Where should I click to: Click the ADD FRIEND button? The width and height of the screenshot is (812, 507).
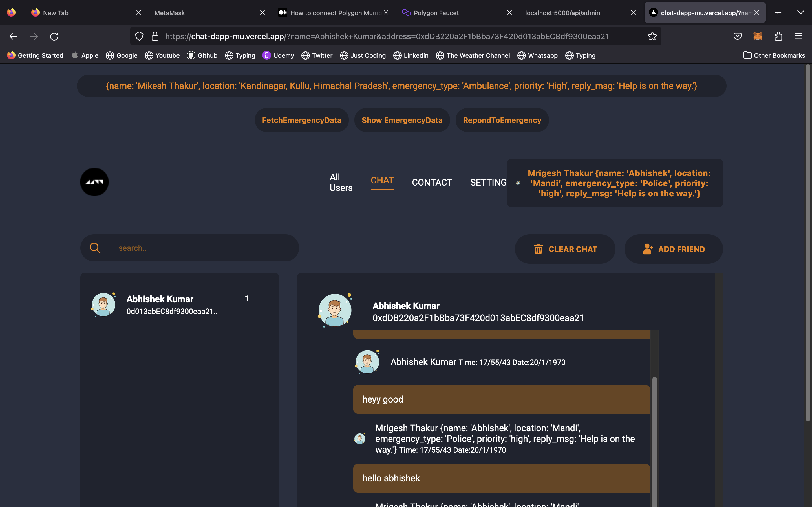673,249
